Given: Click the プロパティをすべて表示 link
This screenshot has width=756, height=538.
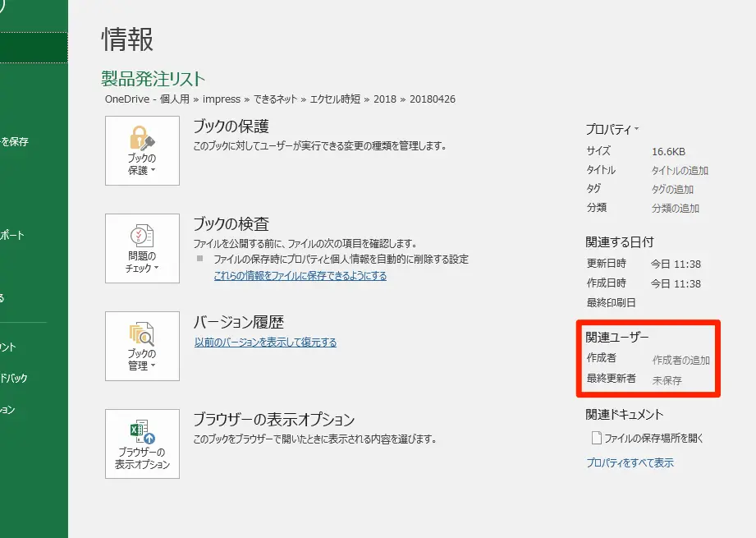Looking at the screenshot, I should (630, 463).
